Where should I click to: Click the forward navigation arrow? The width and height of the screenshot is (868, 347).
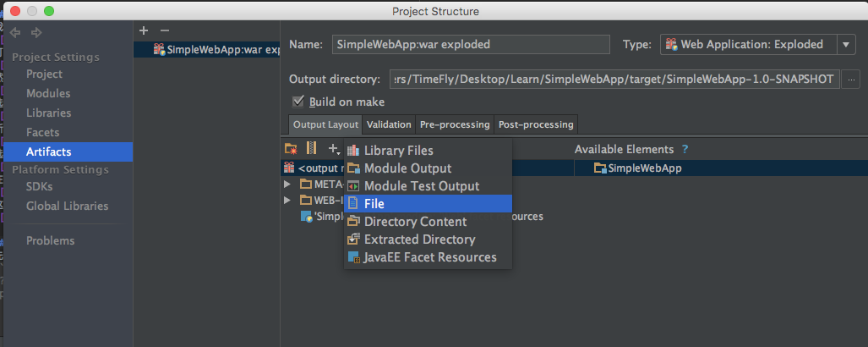point(36,33)
